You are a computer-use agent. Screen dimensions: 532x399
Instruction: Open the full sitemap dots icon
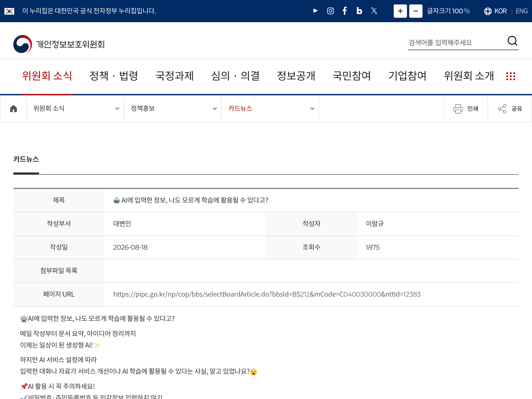click(510, 76)
